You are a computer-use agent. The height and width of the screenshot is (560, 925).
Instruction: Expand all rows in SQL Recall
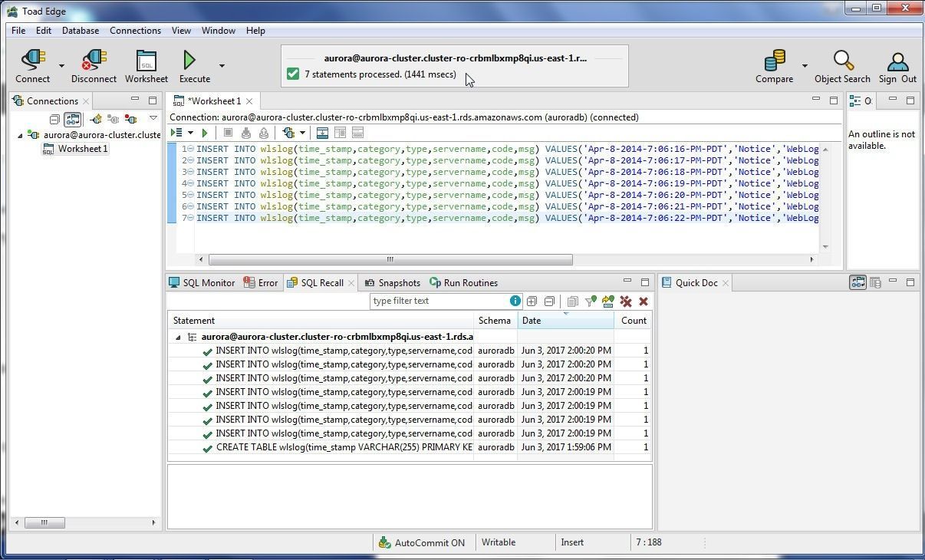[x=532, y=301]
